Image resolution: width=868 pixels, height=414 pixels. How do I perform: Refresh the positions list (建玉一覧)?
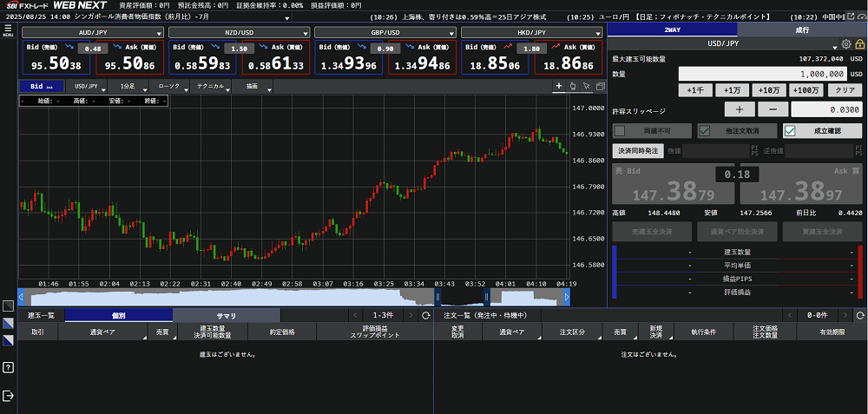425,315
